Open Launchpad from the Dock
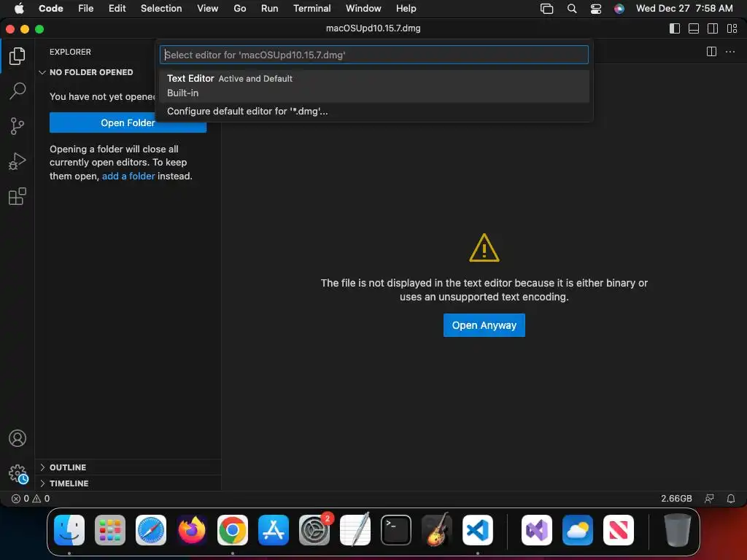Viewport: 747px width, 560px height. pos(110,530)
